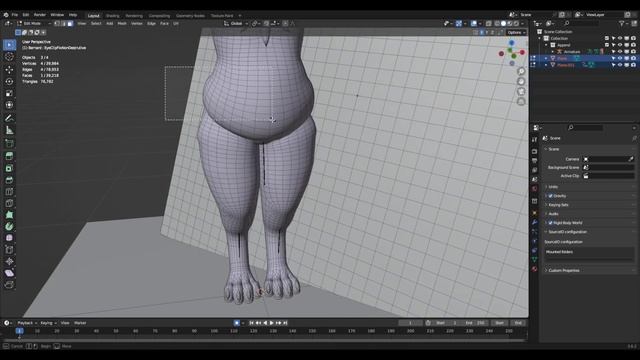Open the viewport Options dropdown
The image size is (640, 360).
click(x=516, y=32)
